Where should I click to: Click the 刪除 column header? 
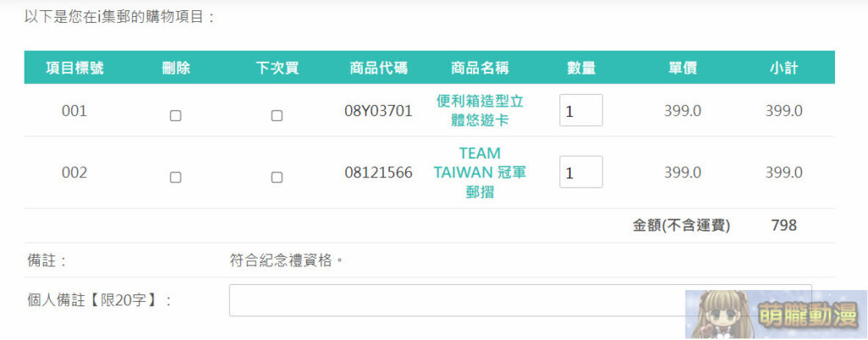point(175,69)
